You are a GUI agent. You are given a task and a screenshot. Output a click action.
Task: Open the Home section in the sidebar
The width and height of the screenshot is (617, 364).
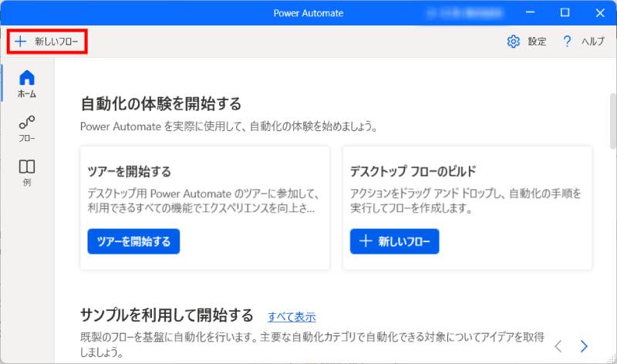click(x=27, y=83)
